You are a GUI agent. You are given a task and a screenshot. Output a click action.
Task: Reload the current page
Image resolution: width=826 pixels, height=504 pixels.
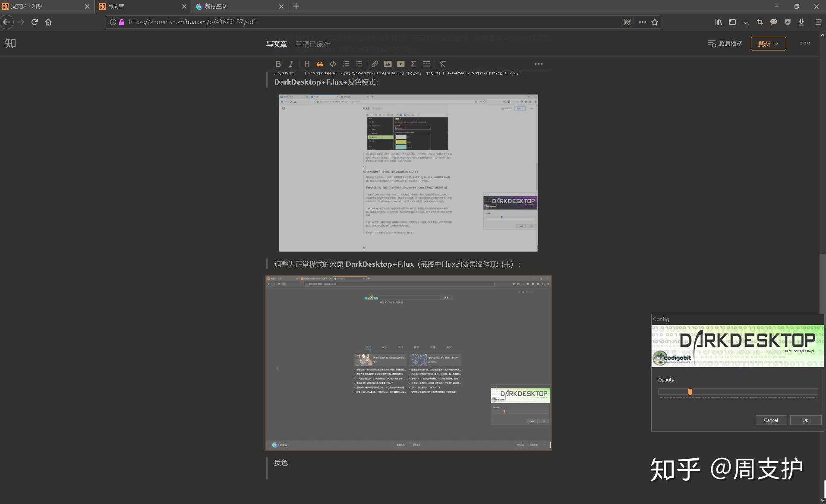pyautogui.click(x=35, y=22)
